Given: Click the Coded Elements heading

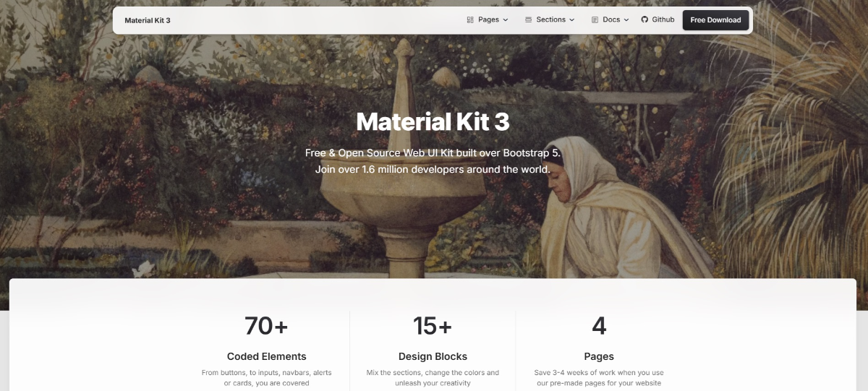Looking at the screenshot, I should click(x=266, y=356).
